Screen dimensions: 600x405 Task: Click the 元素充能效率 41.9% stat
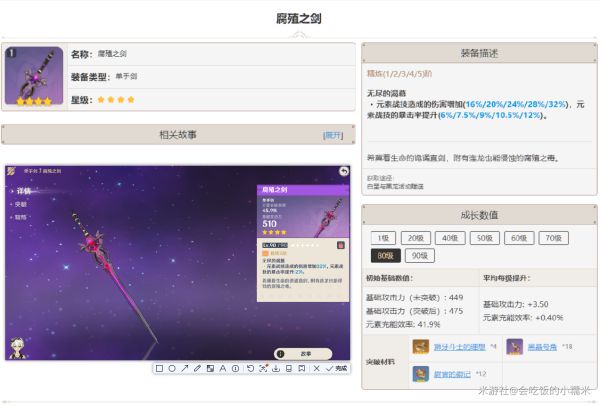(403, 325)
